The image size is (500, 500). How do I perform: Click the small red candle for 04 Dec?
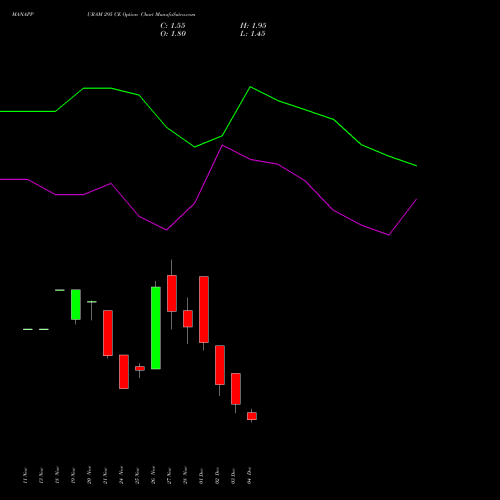[252, 416]
